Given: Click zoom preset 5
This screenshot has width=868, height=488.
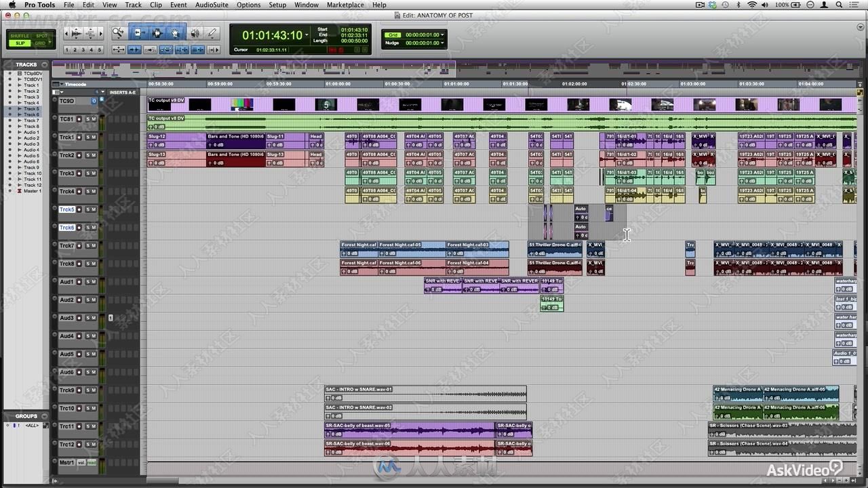Looking at the screenshot, I should (x=100, y=49).
